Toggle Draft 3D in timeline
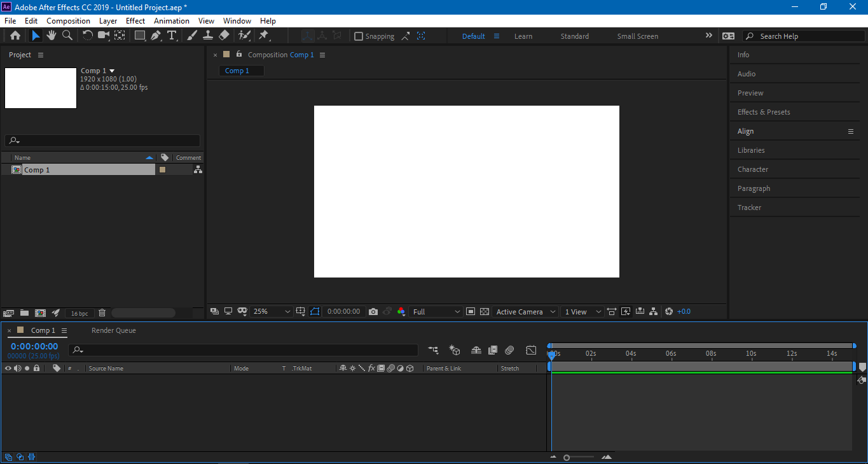 point(455,349)
